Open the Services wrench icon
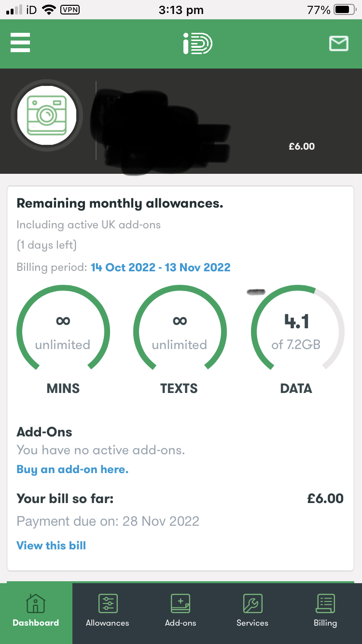The width and height of the screenshot is (362, 644). [x=252, y=604]
